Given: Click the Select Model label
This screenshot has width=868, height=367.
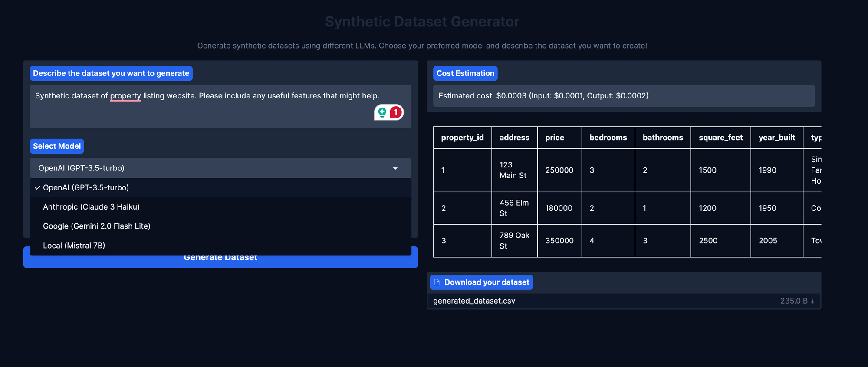Looking at the screenshot, I should (x=57, y=146).
